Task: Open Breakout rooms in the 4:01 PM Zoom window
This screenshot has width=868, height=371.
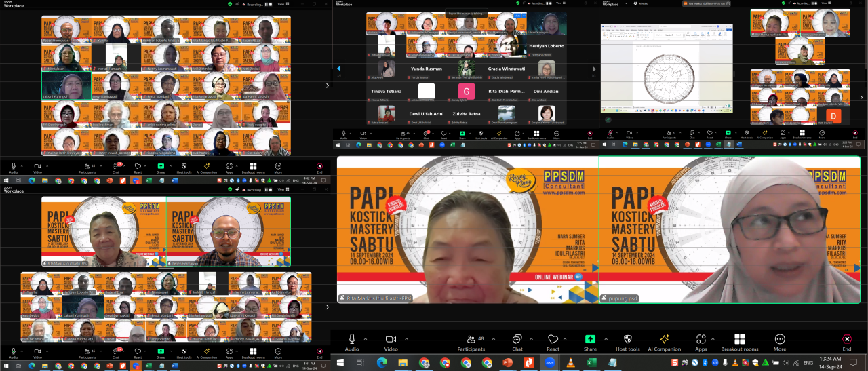Action: pos(253,353)
